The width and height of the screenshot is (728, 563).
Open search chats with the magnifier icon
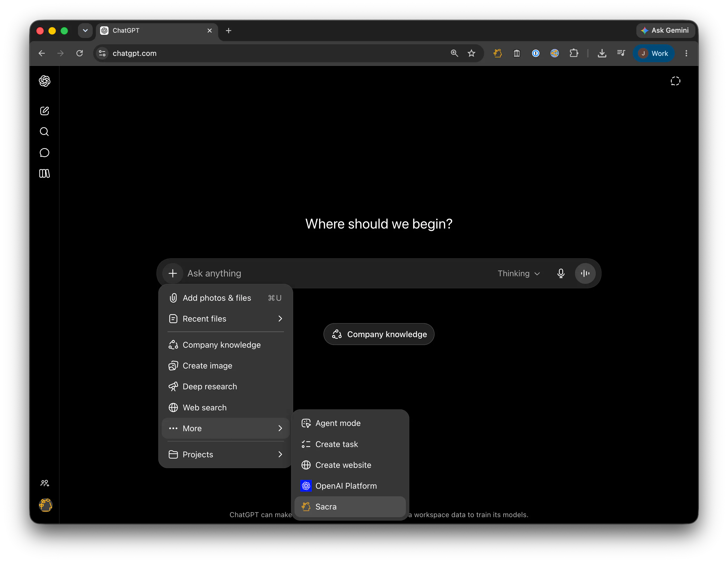tap(44, 132)
